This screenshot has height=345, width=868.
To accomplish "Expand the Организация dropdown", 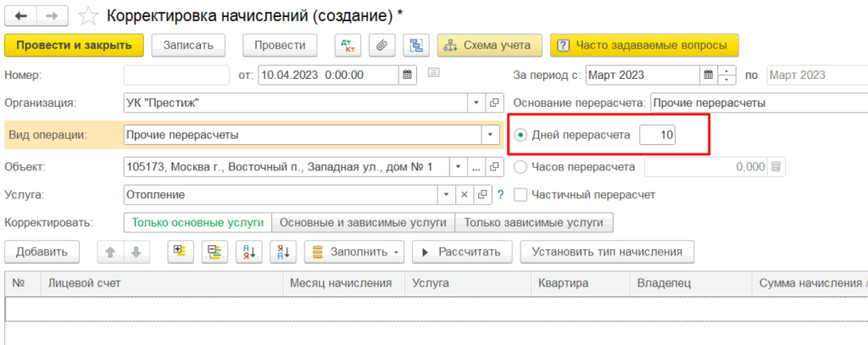I will click(x=477, y=103).
